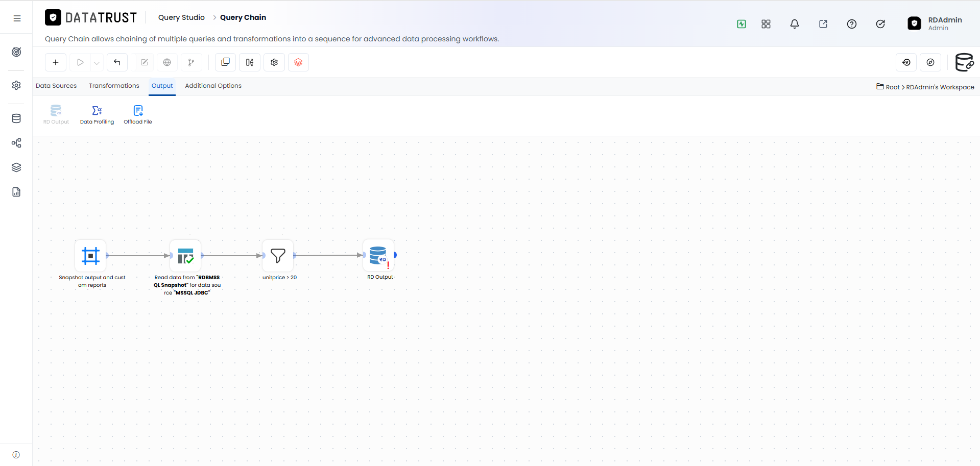The width and height of the screenshot is (980, 466).
Task: Click the DATATRUST logo
Action: coord(91,18)
